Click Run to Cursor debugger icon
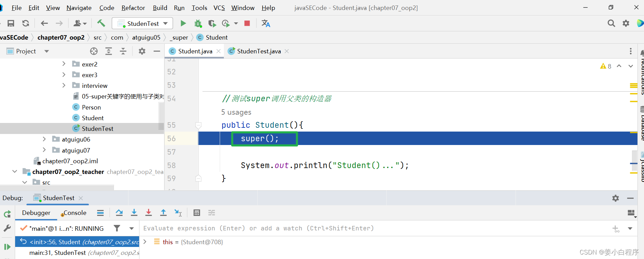 coord(178,213)
